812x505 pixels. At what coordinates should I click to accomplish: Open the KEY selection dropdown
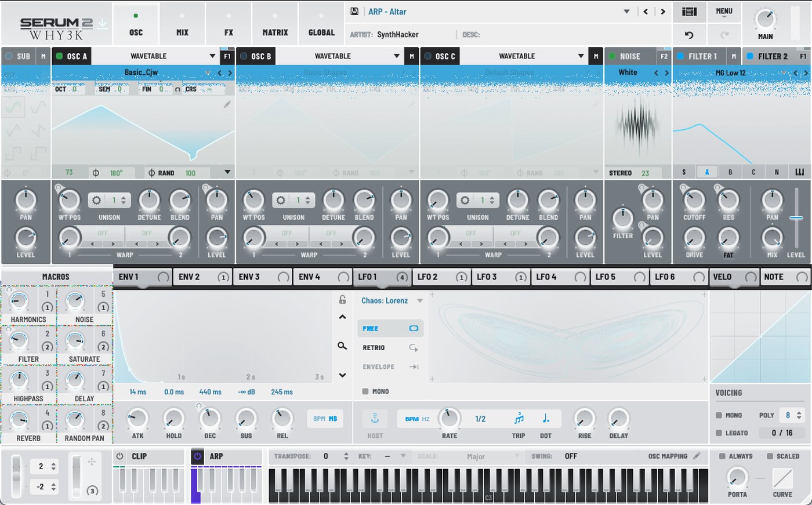pyautogui.click(x=403, y=456)
